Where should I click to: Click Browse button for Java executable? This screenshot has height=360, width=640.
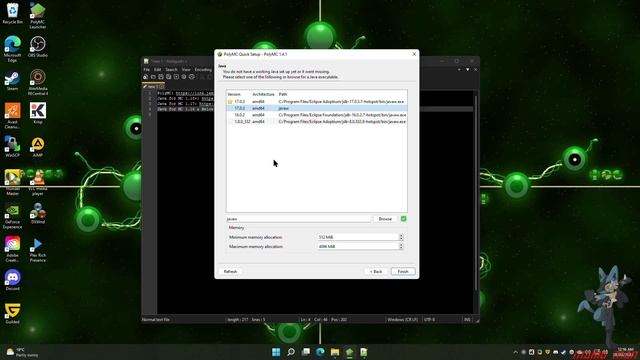click(x=385, y=219)
